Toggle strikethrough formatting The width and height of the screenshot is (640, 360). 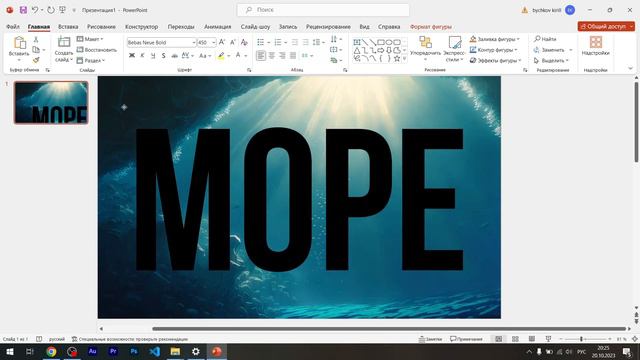(174, 56)
